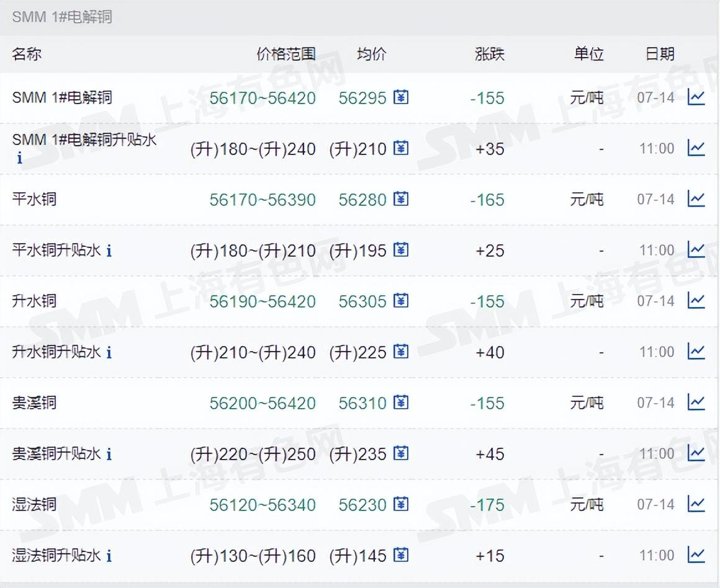Click info icon beside 湿法铜升贴水
Screen dimensions: 720x588
pyautogui.click(x=109, y=556)
